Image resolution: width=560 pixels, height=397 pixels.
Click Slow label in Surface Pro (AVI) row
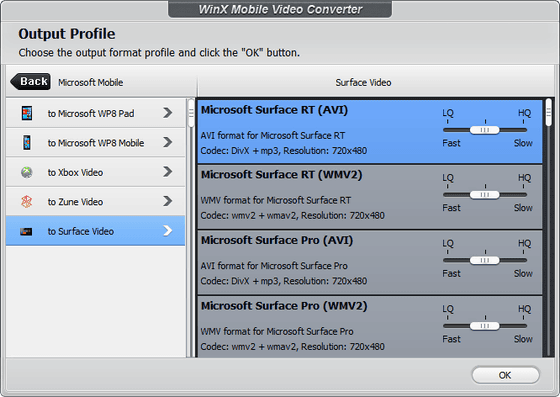[x=523, y=273]
